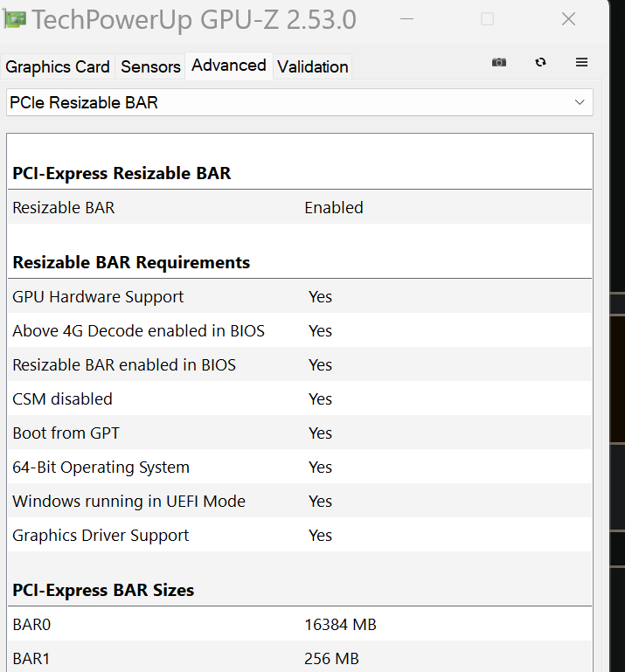Click the GPU-Z app icon in title bar

click(x=15, y=19)
